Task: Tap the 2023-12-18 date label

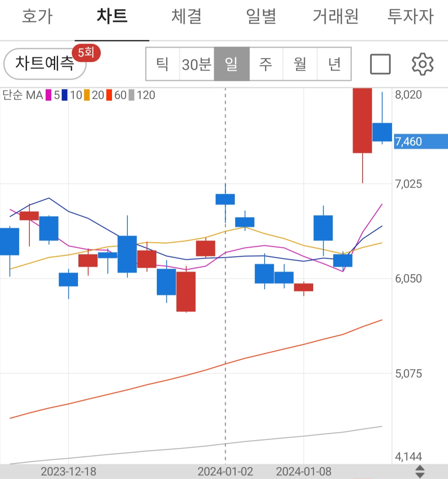Action: 68,472
